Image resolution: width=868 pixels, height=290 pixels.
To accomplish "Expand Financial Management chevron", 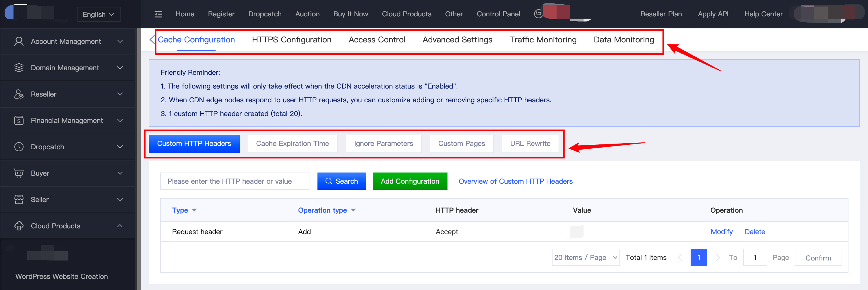I will coord(120,120).
